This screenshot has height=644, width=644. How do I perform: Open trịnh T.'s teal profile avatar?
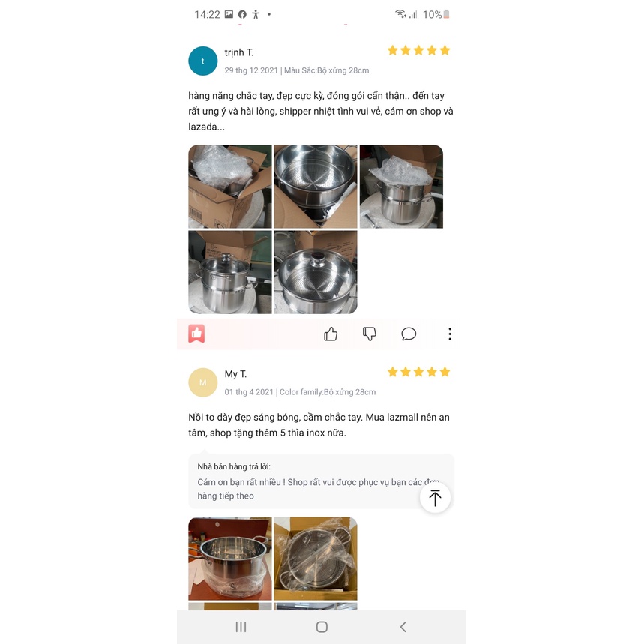(x=203, y=61)
